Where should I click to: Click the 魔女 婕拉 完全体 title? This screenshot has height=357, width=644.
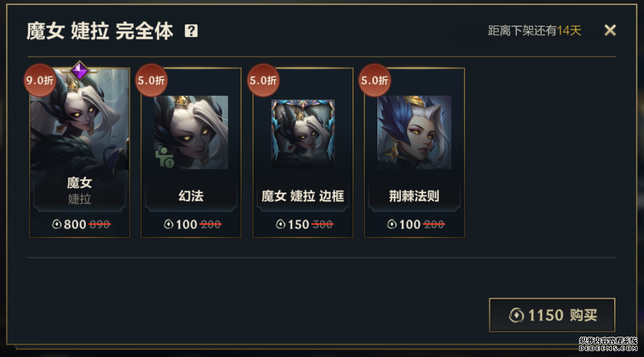[100, 31]
